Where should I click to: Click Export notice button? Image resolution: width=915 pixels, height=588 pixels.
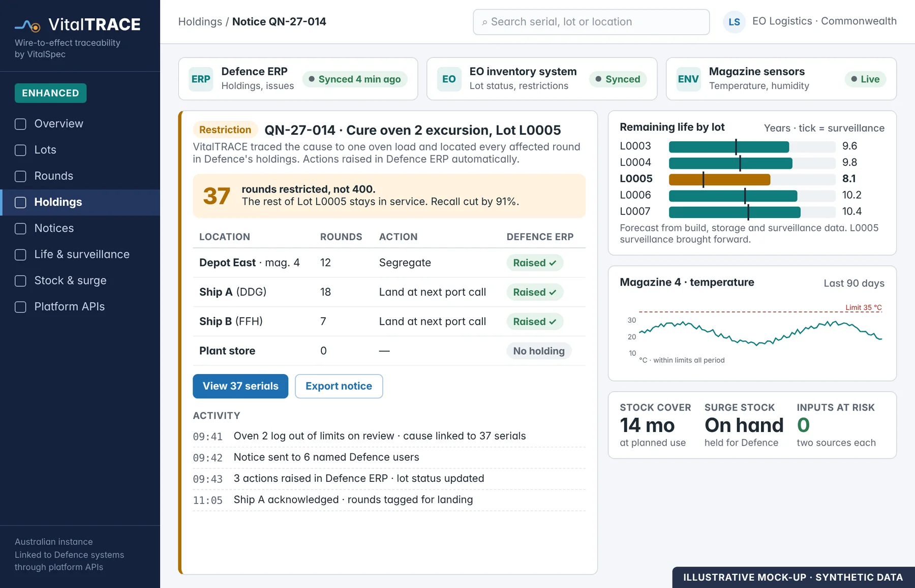(x=339, y=386)
